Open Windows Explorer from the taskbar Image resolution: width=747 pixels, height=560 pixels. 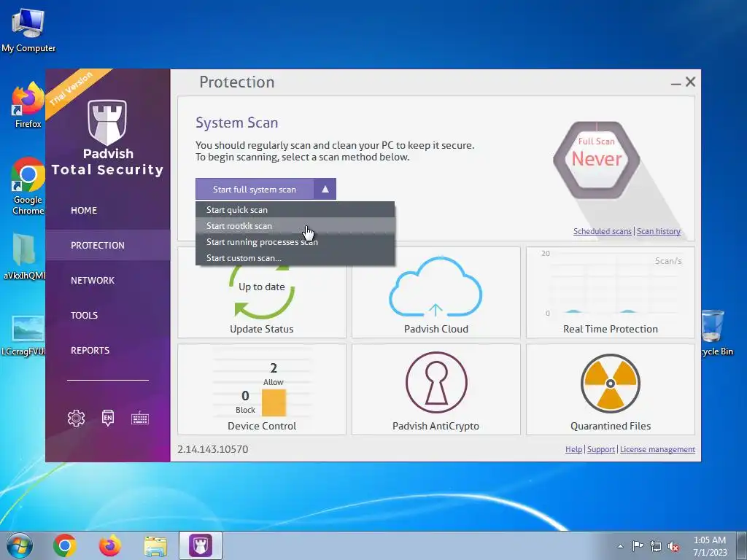click(x=156, y=546)
